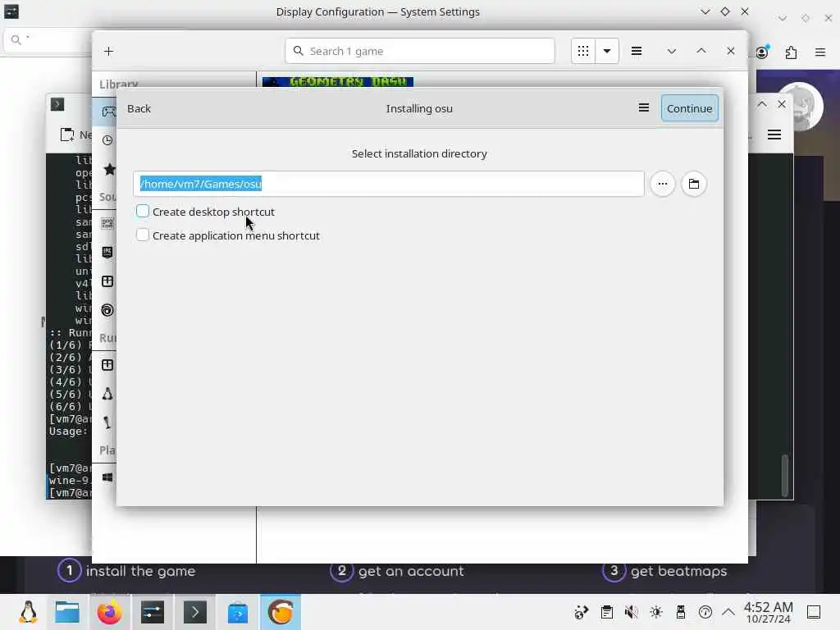Open the Lutris main hamburger menu
This screenshot has width=840, height=630.
637,51
